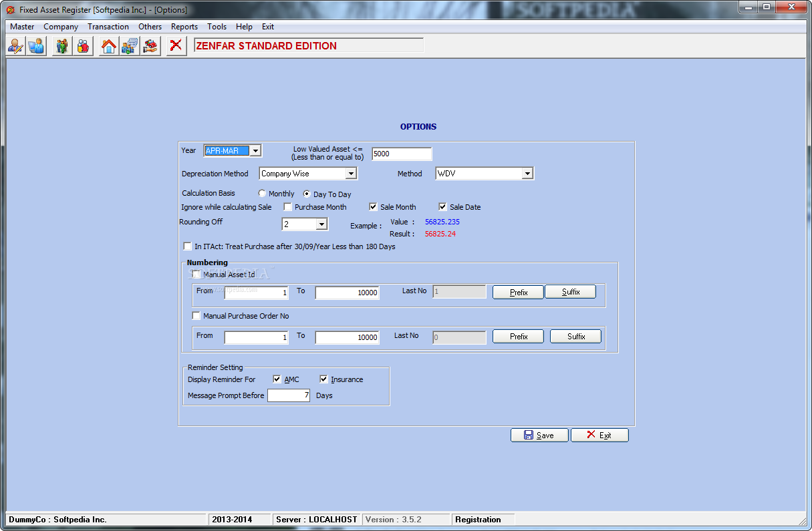Image resolution: width=812 pixels, height=531 pixels.
Task: Click Prefix button in Asset Id row
Action: point(519,293)
